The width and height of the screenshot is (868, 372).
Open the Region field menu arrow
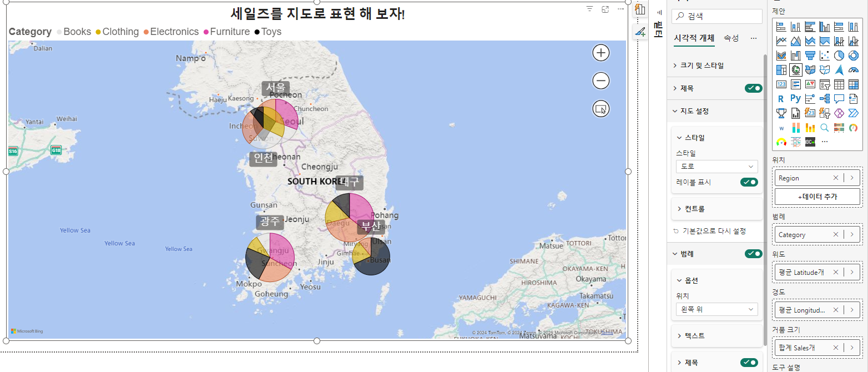[852, 178]
